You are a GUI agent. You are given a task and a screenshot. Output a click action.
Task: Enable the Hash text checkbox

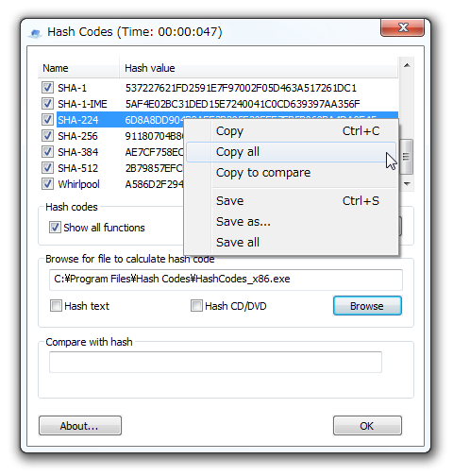click(x=56, y=305)
